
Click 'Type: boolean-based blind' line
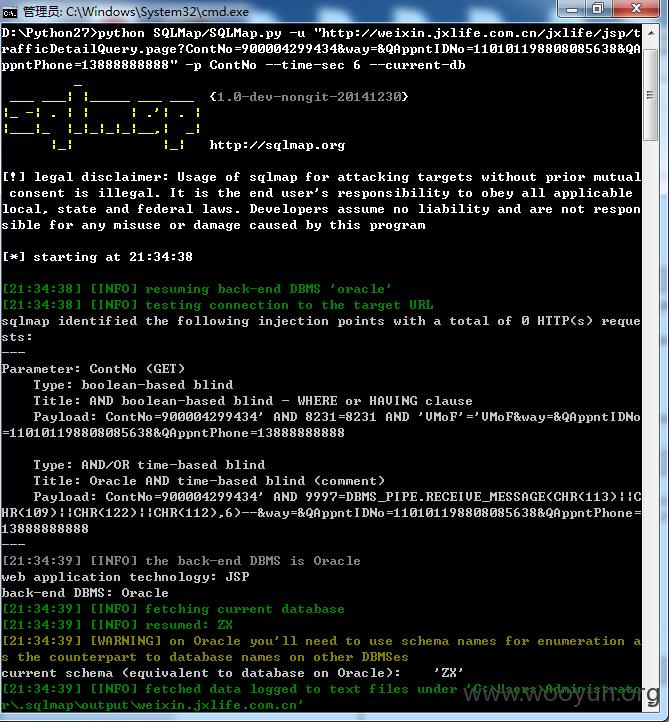(x=133, y=385)
